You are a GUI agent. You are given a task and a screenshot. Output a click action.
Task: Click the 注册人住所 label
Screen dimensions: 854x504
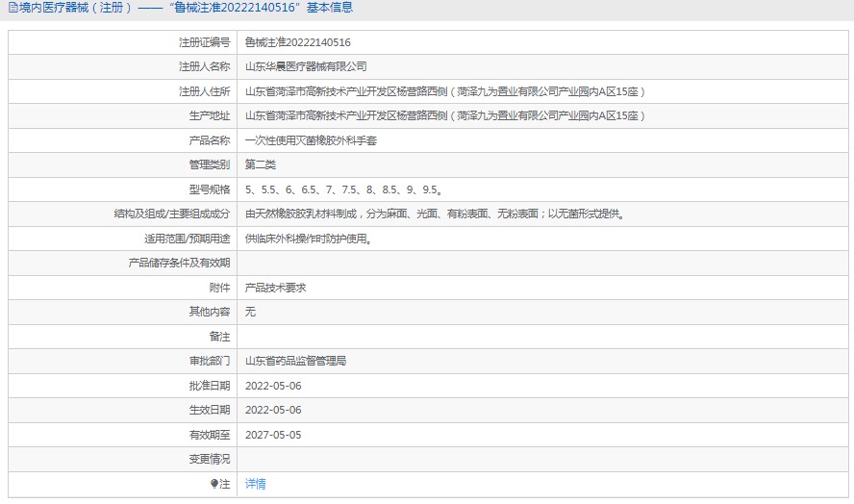pos(204,91)
